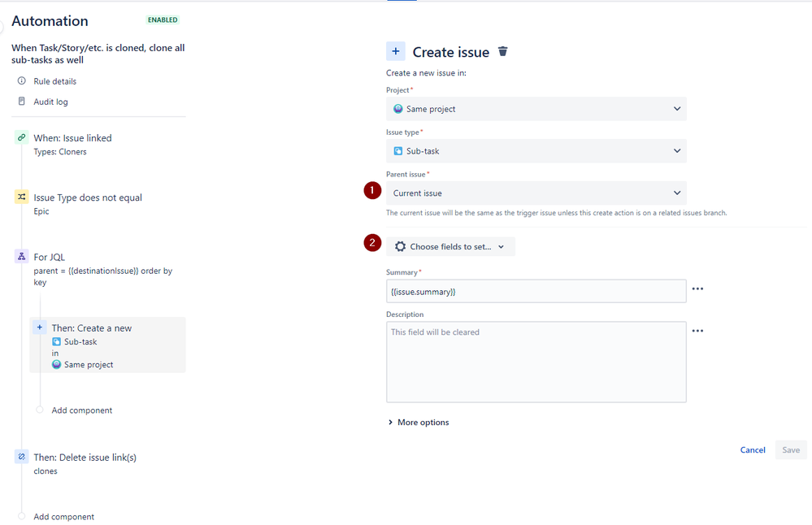Click the 'parent = {{destinationIssue}}' JQL text
The image size is (812, 525).
point(86,271)
